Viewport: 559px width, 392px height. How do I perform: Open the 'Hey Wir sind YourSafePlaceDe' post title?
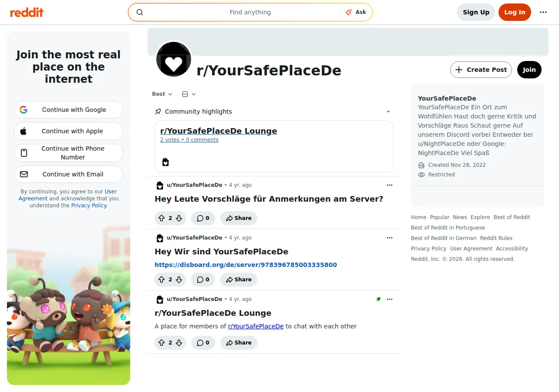click(x=221, y=252)
